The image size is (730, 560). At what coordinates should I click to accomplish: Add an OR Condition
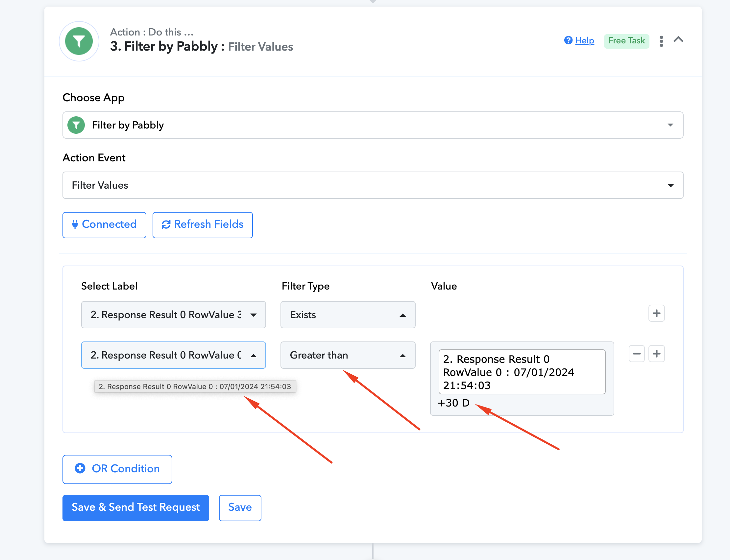[x=117, y=469]
